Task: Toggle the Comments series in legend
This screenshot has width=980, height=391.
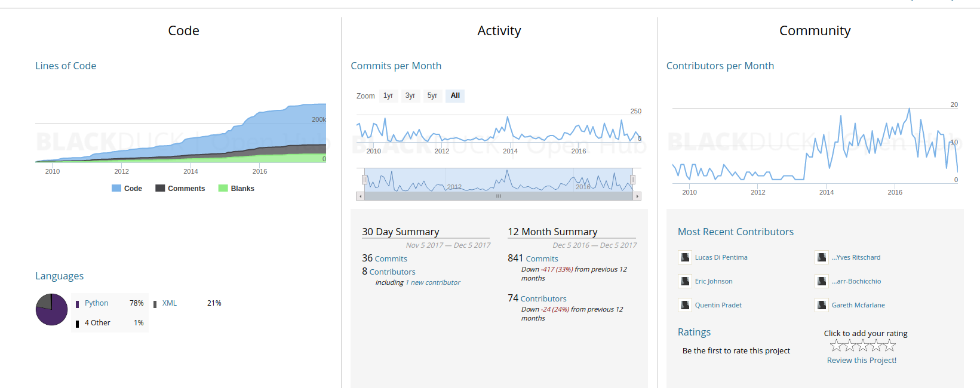Action: click(x=180, y=189)
